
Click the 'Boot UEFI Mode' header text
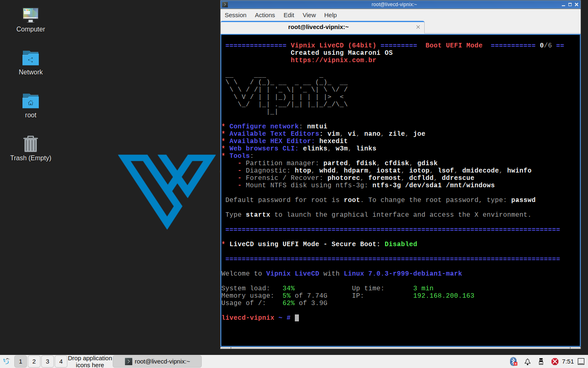(454, 45)
